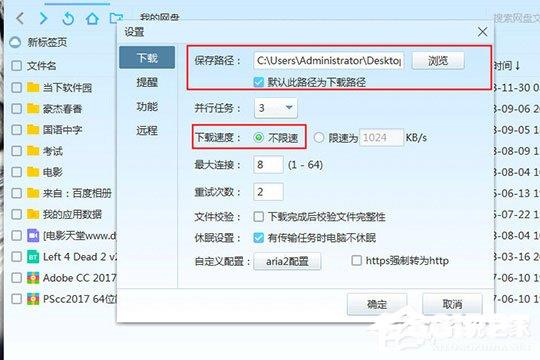Click the 浏览 button
This screenshot has height=360, width=540.
pyautogui.click(x=438, y=61)
